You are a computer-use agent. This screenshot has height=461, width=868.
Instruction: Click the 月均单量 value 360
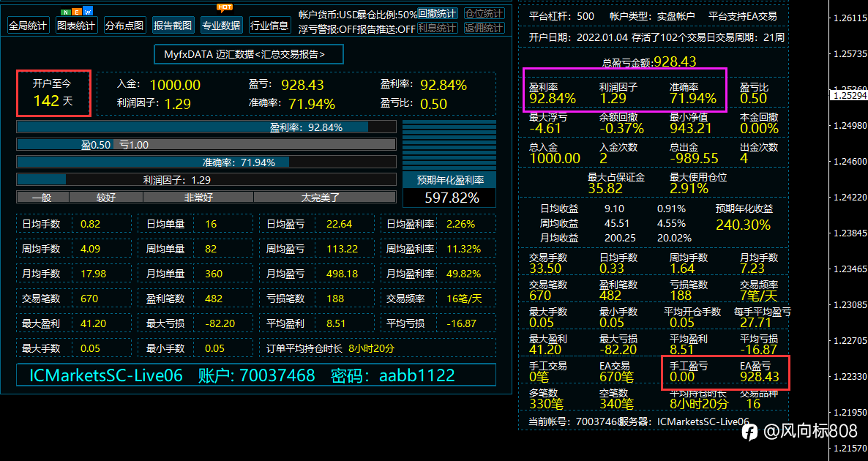point(214,274)
